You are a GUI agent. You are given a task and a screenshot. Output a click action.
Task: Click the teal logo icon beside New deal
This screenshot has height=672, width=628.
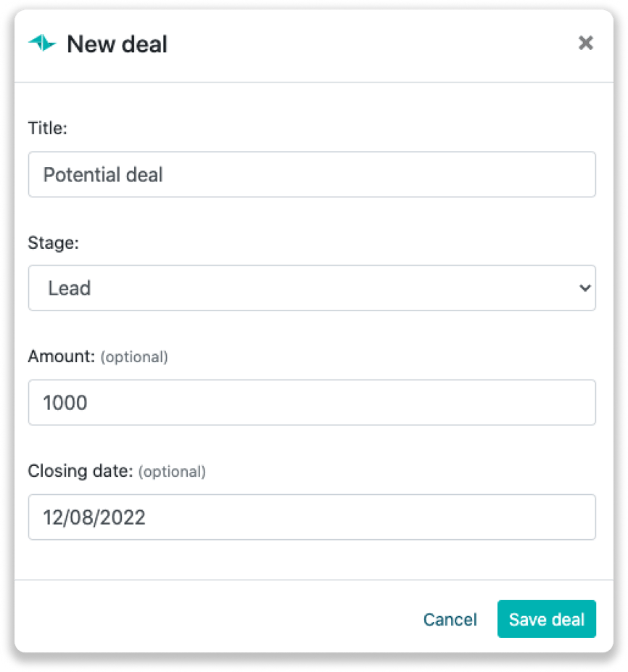(x=42, y=44)
